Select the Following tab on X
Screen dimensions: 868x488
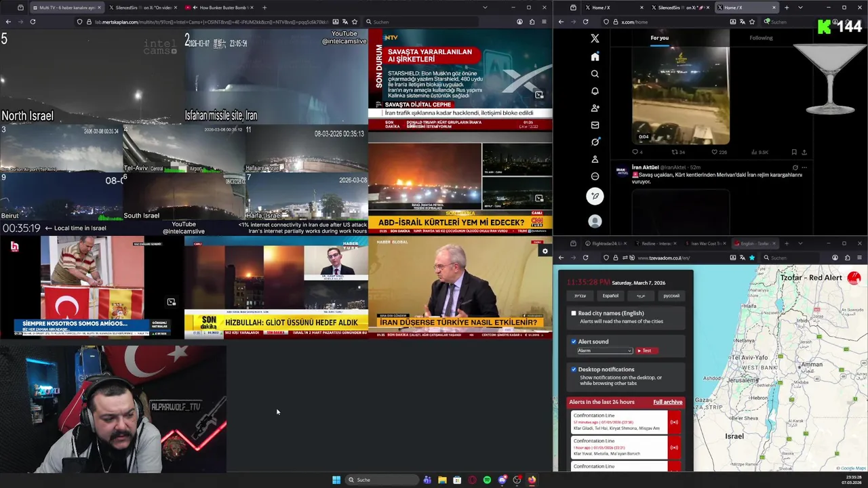click(x=761, y=38)
